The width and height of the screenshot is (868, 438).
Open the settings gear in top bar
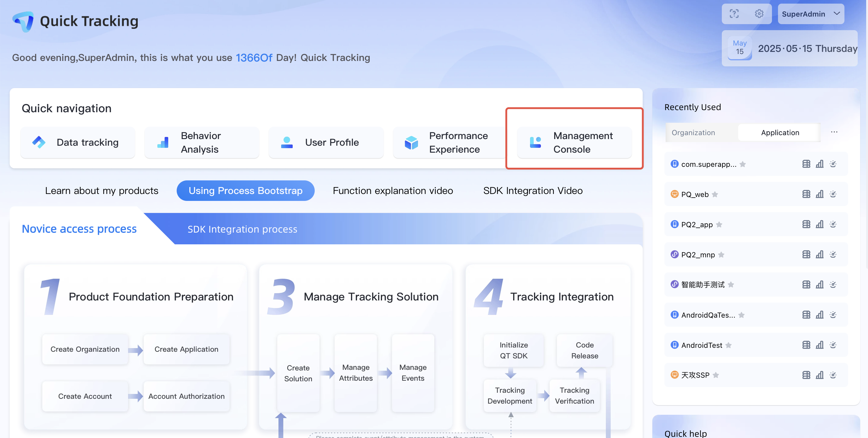click(759, 14)
